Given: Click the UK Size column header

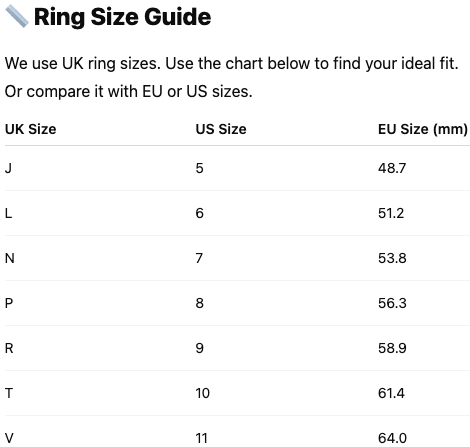Looking at the screenshot, I should tap(31, 129).
